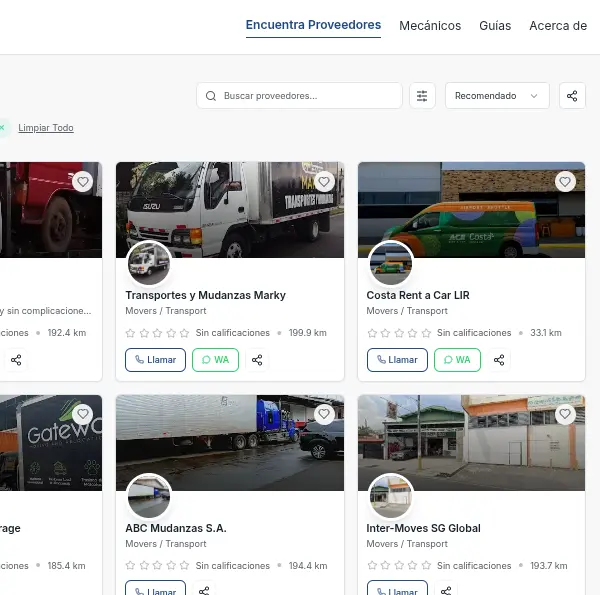The width and height of the screenshot is (600, 595).
Task: Click star rating of ABC Mudanzas S.A.
Action: click(157, 566)
